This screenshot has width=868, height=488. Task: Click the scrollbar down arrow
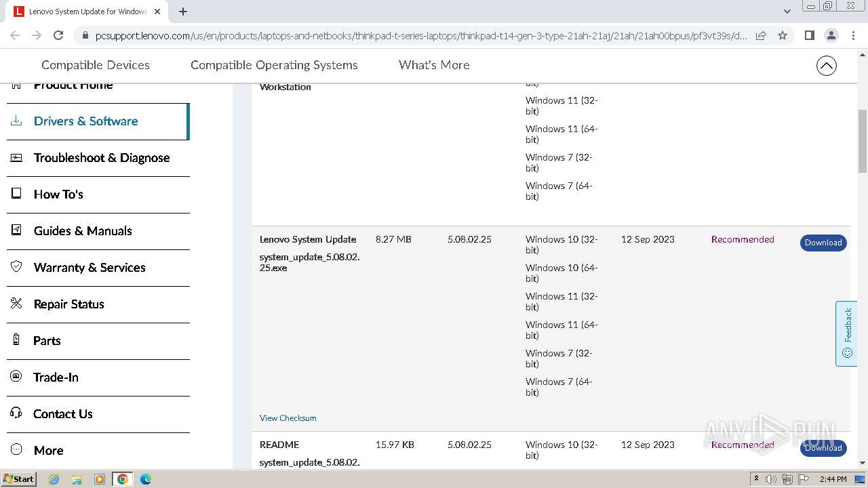[x=863, y=462]
